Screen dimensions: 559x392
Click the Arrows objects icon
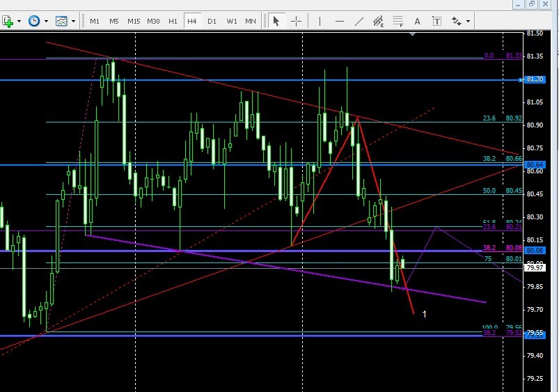pos(457,22)
